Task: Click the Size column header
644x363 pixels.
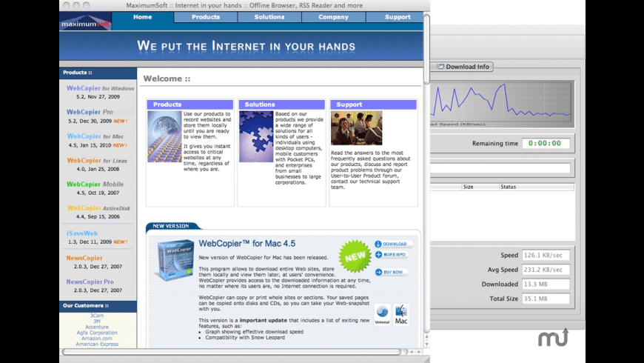Action: (480, 187)
